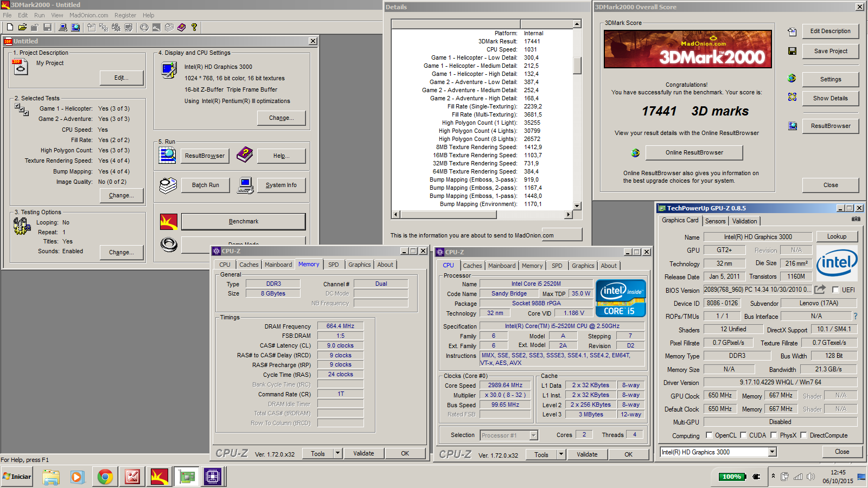Click Change... under Selected Tests
The width and height of the screenshot is (868, 488).
(x=122, y=195)
